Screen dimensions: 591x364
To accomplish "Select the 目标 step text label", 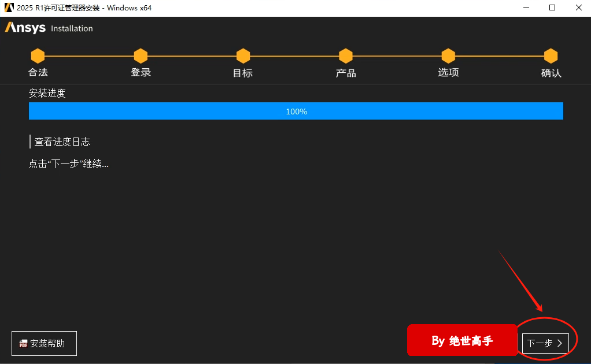I will point(243,73).
